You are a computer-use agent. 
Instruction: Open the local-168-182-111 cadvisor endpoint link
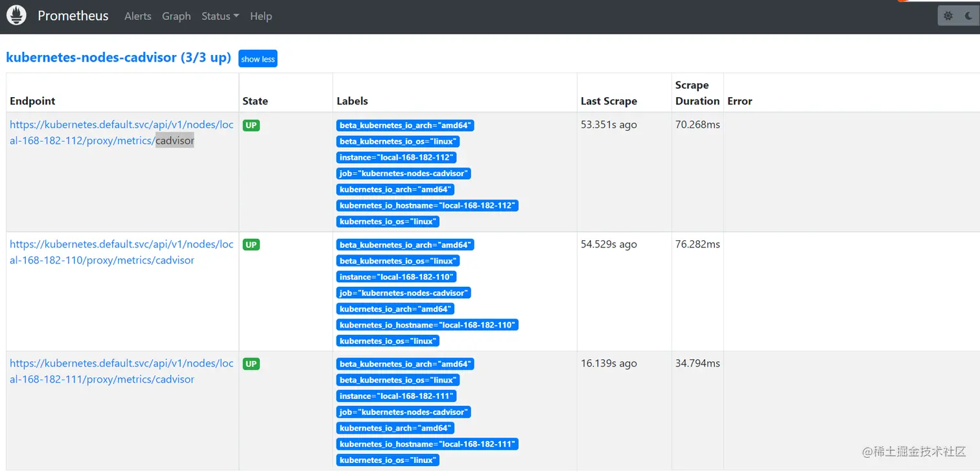(121, 371)
